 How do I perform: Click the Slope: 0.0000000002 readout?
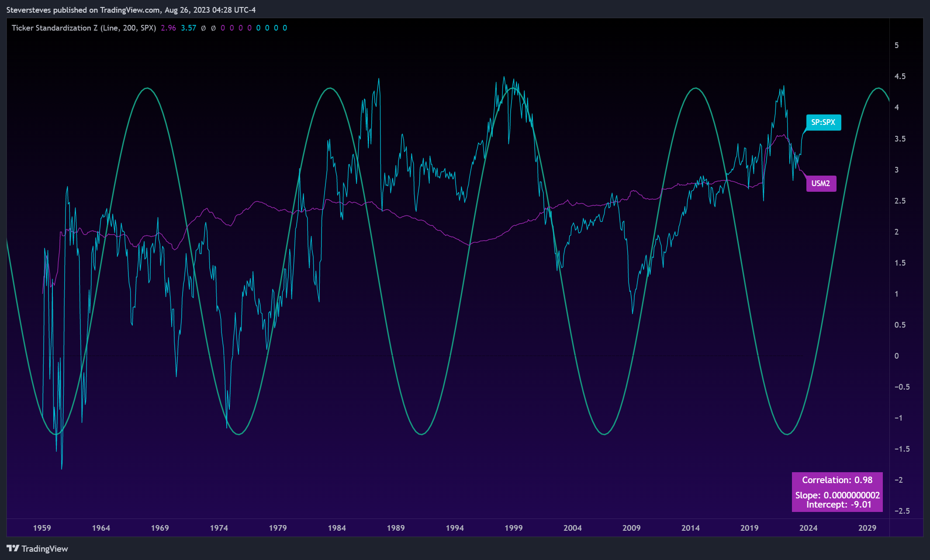[837, 495]
